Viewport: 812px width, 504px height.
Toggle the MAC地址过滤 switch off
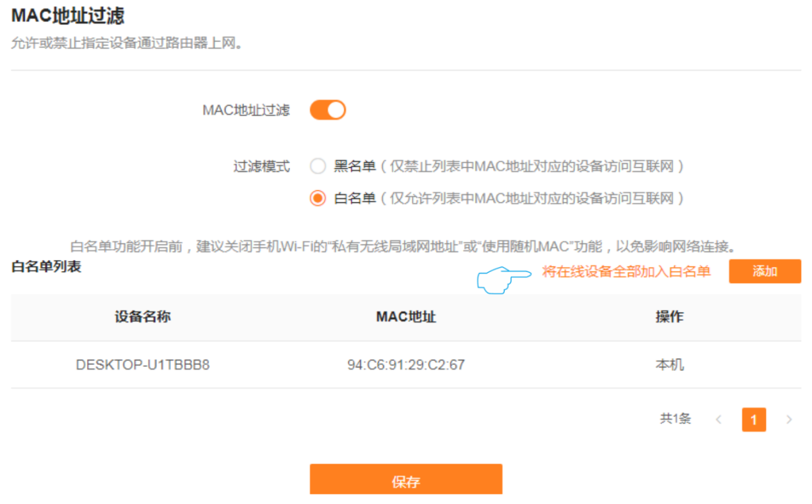[328, 110]
